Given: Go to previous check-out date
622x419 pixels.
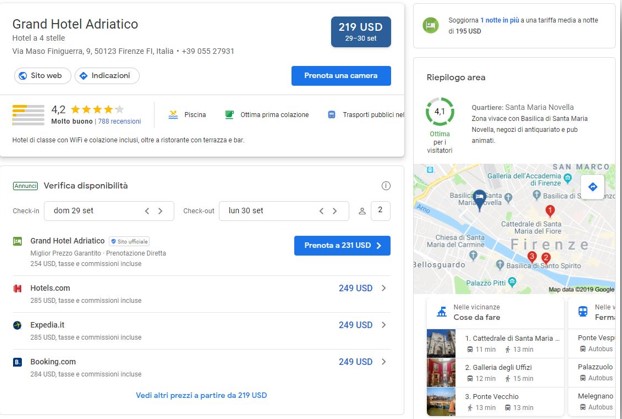Looking at the screenshot, I should point(322,211).
